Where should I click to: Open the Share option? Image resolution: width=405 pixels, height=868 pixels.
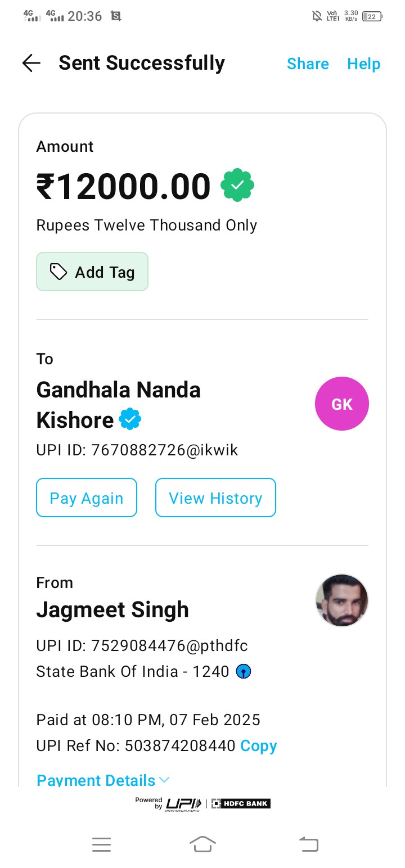308,64
